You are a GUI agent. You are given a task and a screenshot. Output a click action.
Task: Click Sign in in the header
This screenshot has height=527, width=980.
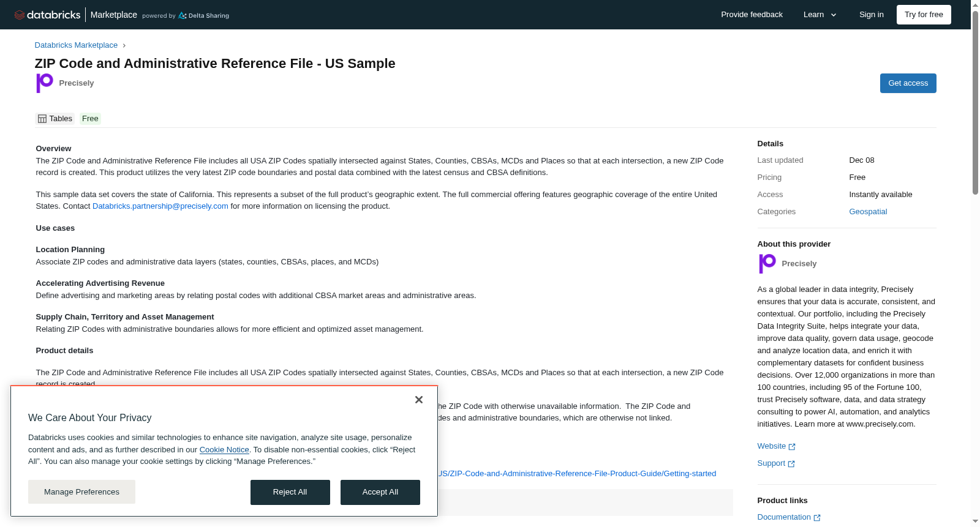871,15
